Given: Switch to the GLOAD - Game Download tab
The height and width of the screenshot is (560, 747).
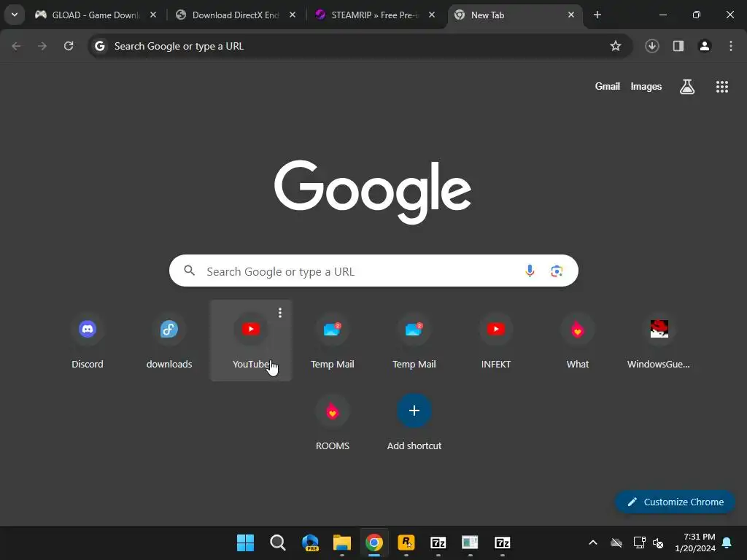Looking at the screenshot, I should tap(96, 15).
